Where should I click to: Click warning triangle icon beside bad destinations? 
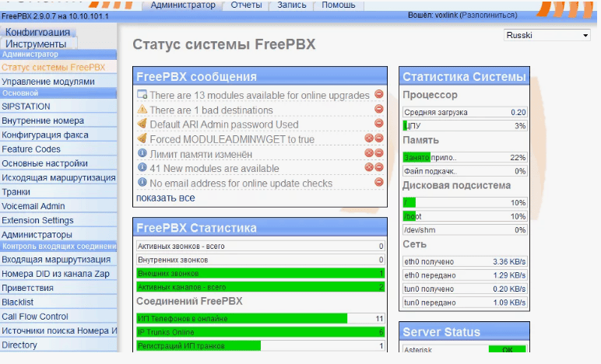[142, 109]
